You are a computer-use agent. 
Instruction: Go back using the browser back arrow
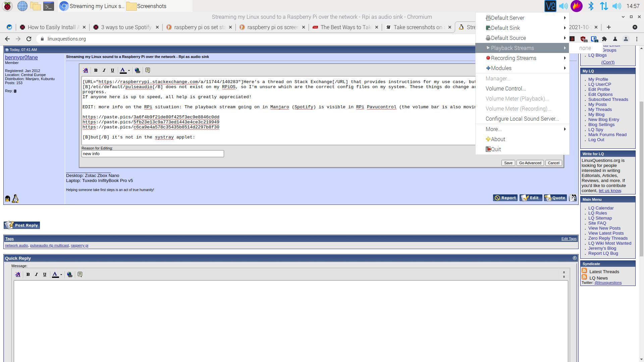7,39
